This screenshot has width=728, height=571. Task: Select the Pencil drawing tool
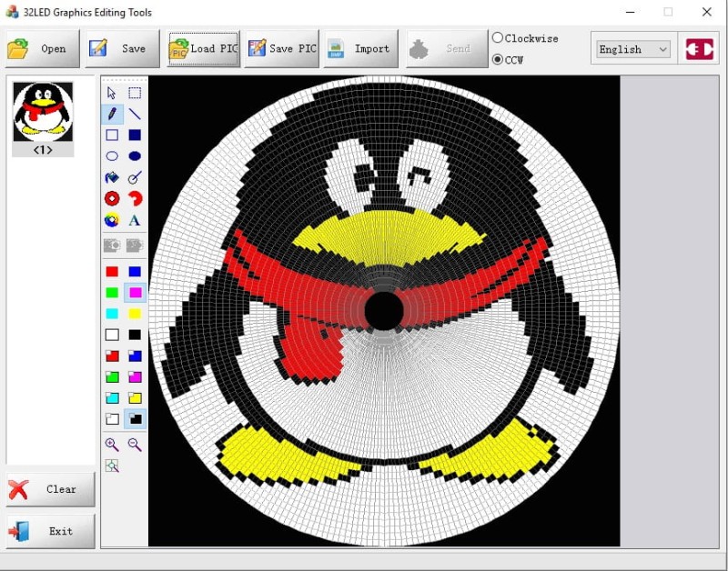112,114
